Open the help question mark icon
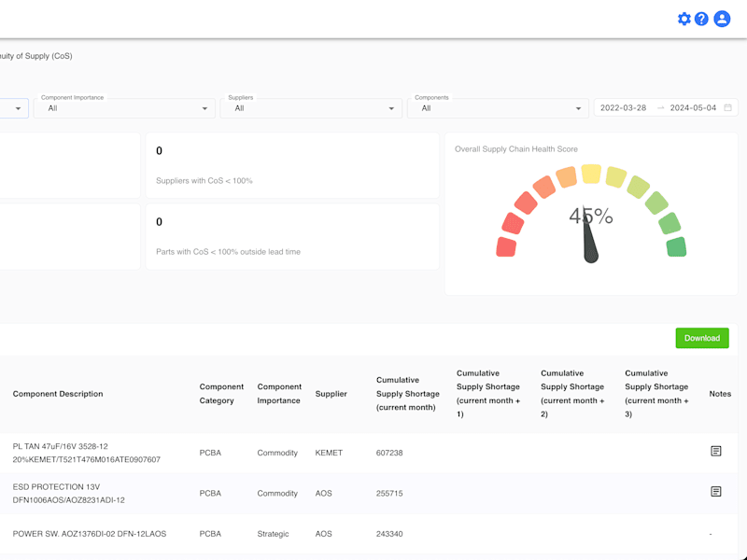 (x=701, y=19)
